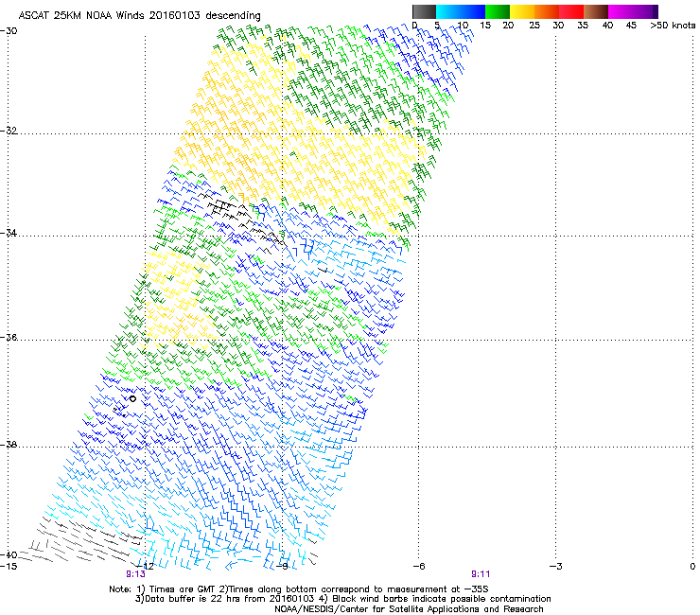
Task: Click the -30 latitude axis label
Action: pos(9,31)
